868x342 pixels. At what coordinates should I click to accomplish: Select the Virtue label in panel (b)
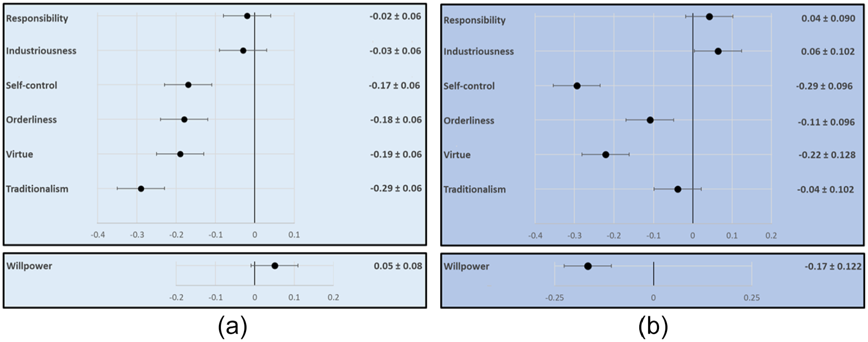457,155
